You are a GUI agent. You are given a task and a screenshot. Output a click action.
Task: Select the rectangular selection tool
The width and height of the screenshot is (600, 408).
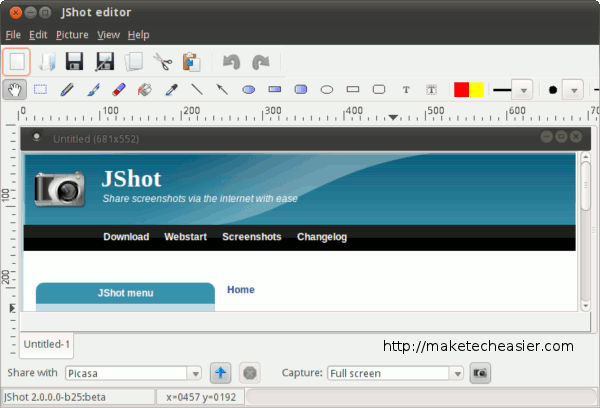41,90
